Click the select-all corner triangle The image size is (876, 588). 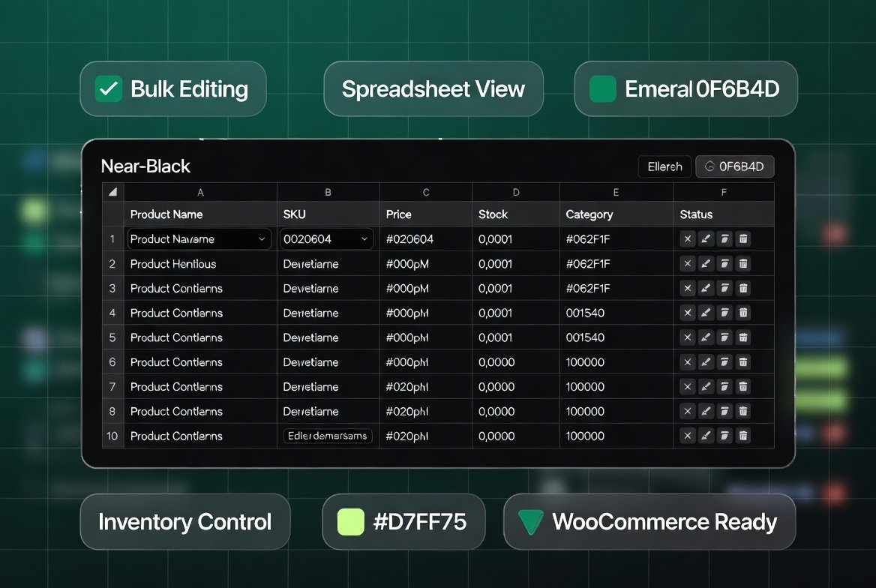coord(112,192)
